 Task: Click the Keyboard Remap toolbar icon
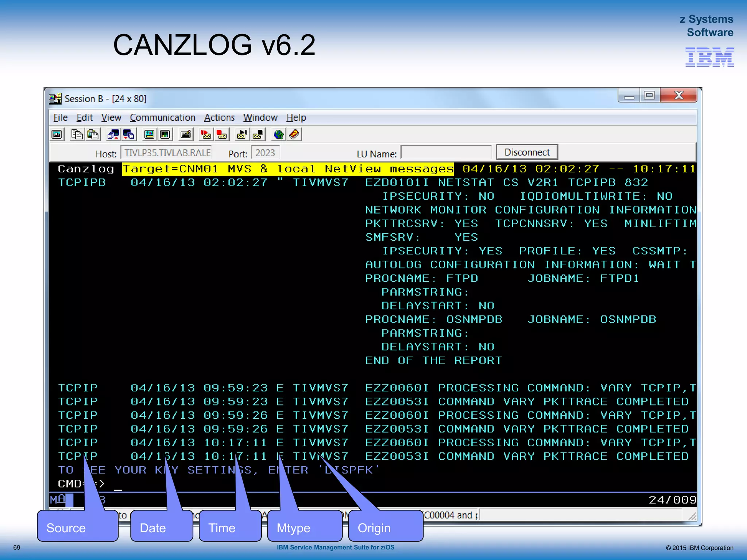pos(186,135)
